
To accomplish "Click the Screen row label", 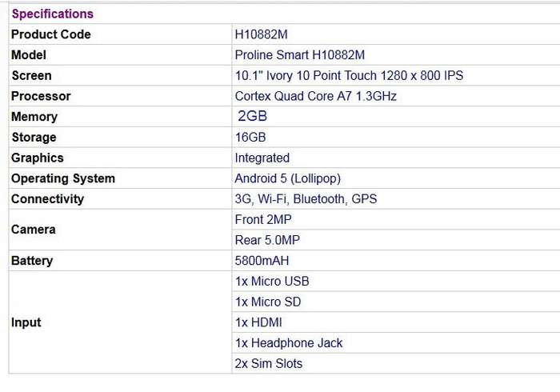I will (31, 75).
